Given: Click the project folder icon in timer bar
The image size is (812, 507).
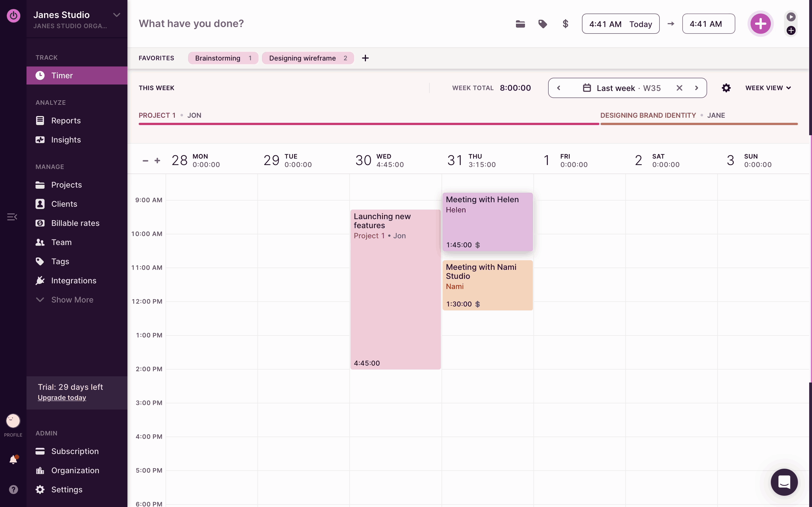Looking at the screenshot, I should coord(520,24).
